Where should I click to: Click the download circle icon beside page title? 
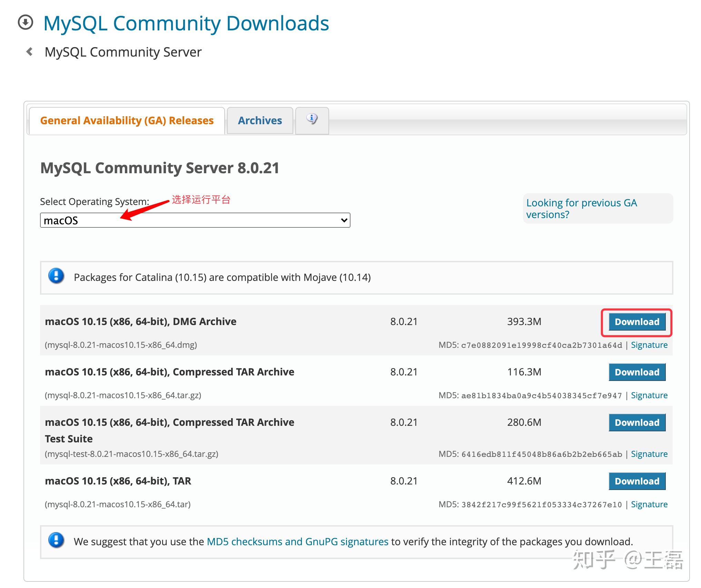(26, 22)
